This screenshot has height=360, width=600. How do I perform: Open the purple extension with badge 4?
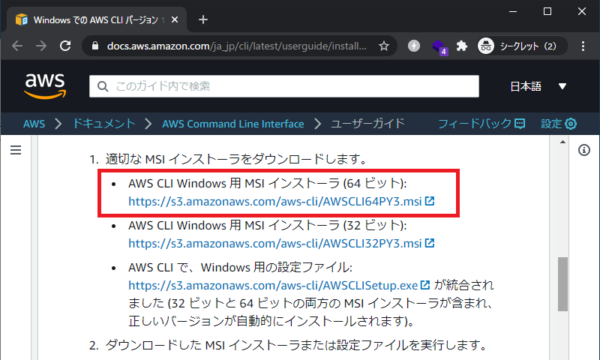click(439, 47)
